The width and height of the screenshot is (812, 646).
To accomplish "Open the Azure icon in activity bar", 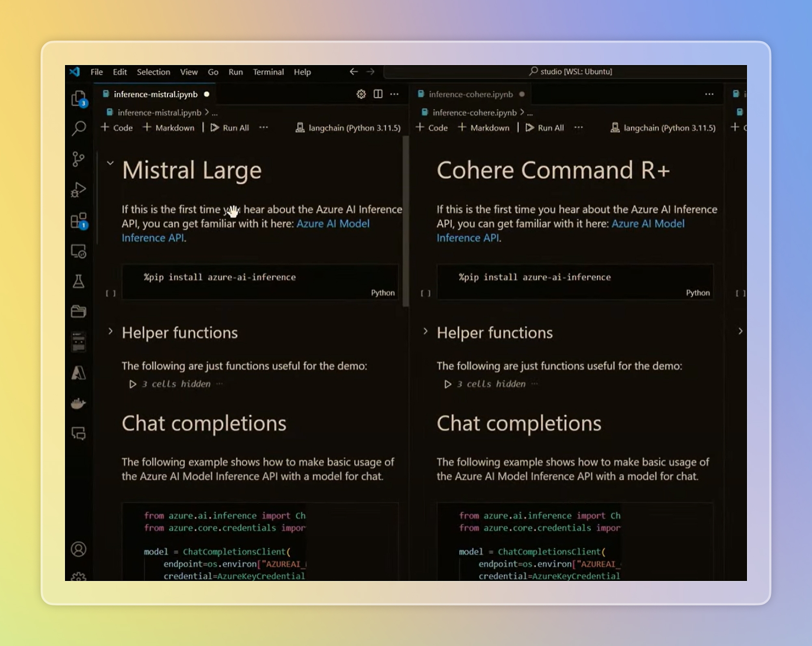I will coord(78,373).
